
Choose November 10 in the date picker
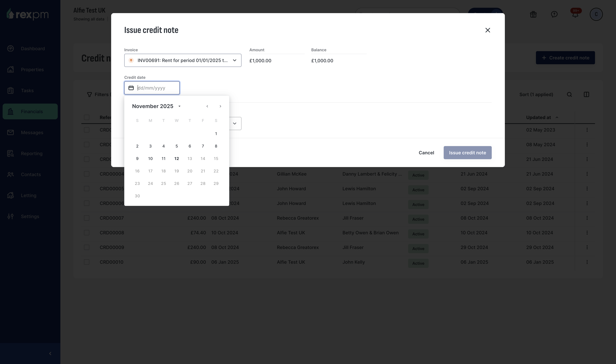pyautogui.click(x=150, y=158)
